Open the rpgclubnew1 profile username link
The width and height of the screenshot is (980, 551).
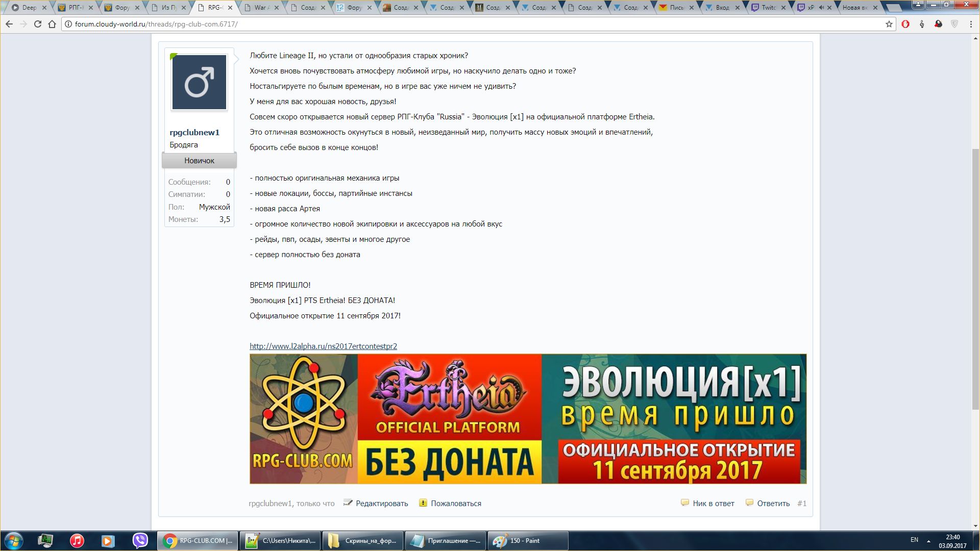(194, 132)
